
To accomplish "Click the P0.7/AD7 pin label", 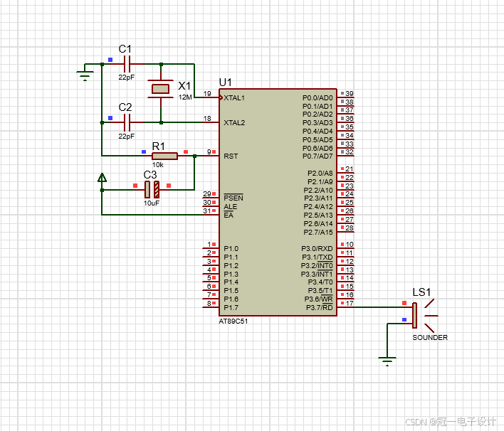I will coord(317,156).
